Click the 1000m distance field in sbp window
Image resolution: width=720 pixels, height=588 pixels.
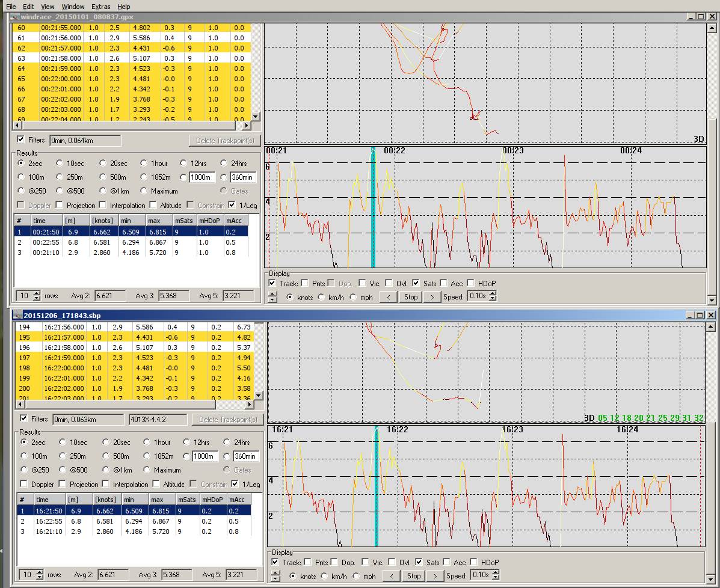(204, 456)
